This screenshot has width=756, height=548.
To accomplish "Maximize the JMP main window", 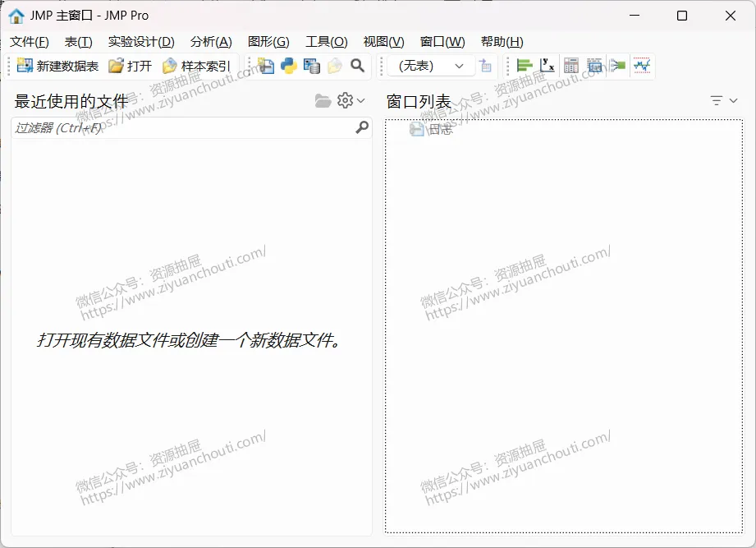I will (682, 16).
